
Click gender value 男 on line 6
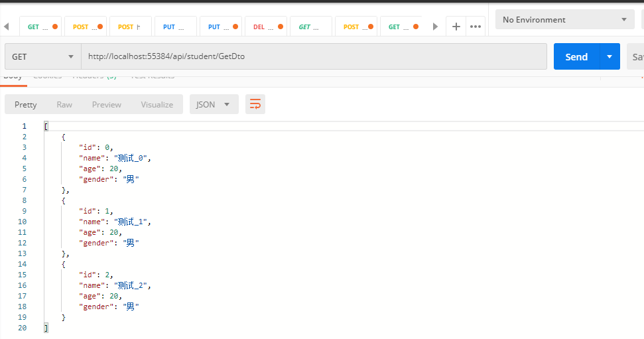tap(131, 179)
